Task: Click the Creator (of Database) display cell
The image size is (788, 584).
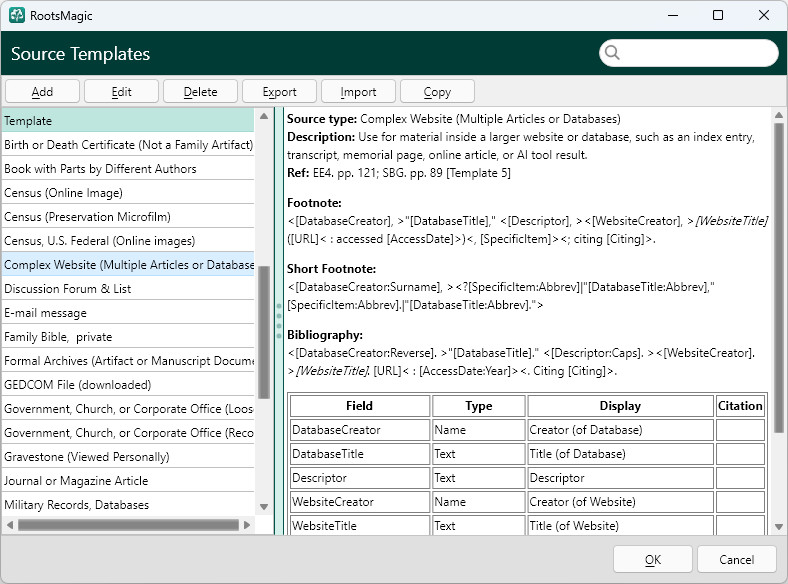Action: pyautogui.click(x=620, y=430)
